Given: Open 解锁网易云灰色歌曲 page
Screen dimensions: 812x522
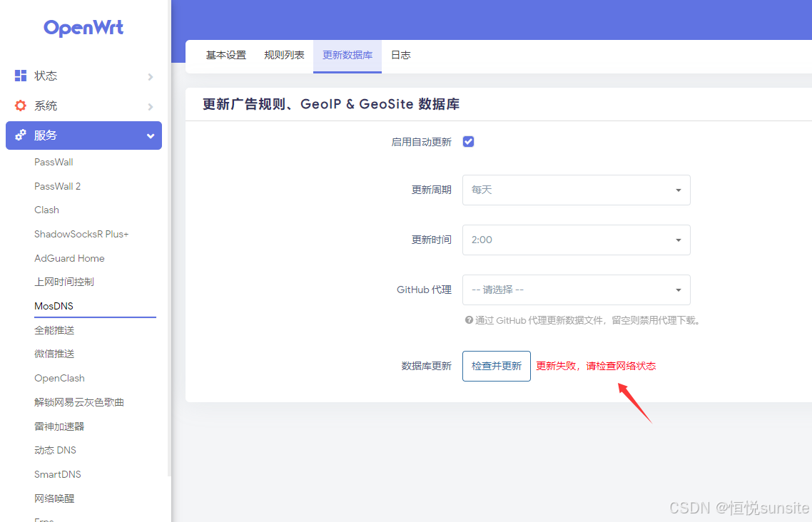Looking at the screenshot, I should (79, 402).
